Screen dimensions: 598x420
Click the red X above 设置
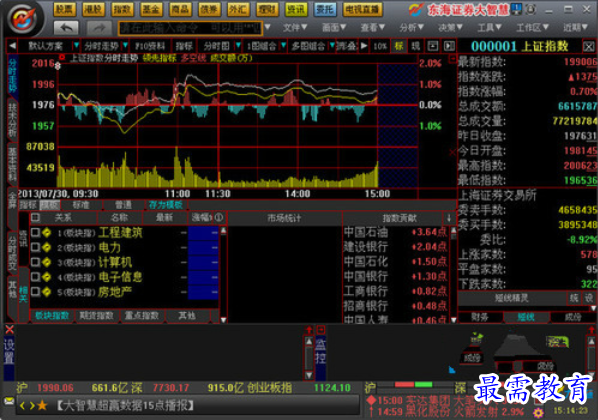(10, 330)
